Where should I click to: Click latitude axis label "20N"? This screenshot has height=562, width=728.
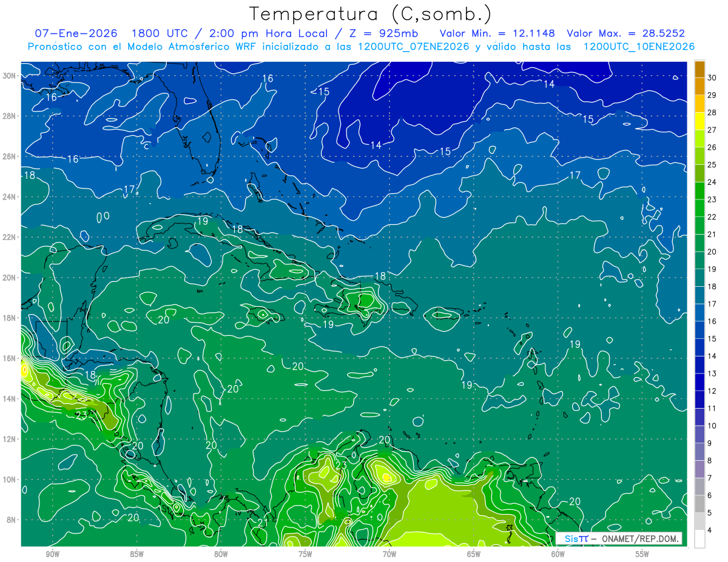[9, 278]
